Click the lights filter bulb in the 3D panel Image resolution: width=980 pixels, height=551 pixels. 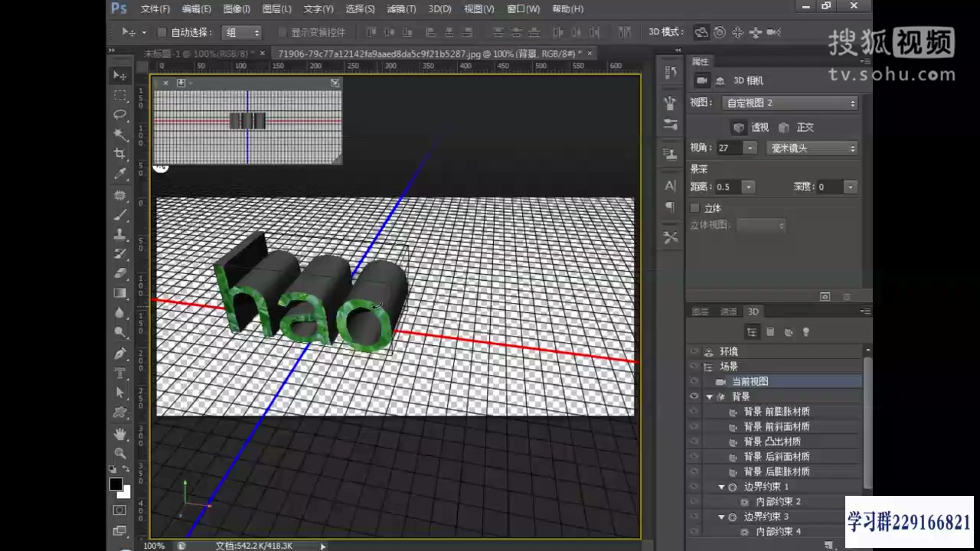click(806, 331)
